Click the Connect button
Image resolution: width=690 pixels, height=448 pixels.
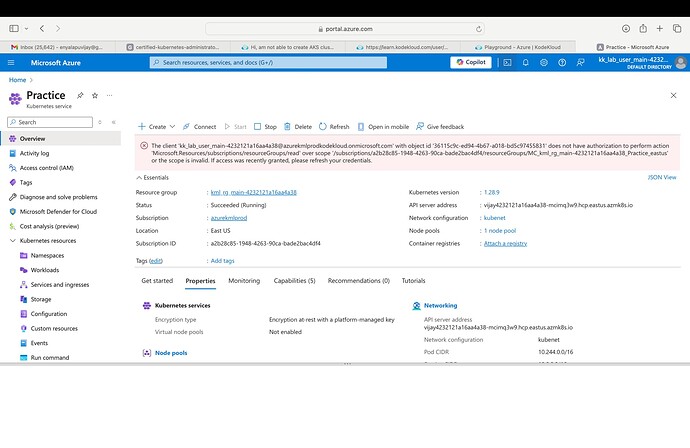199,127
